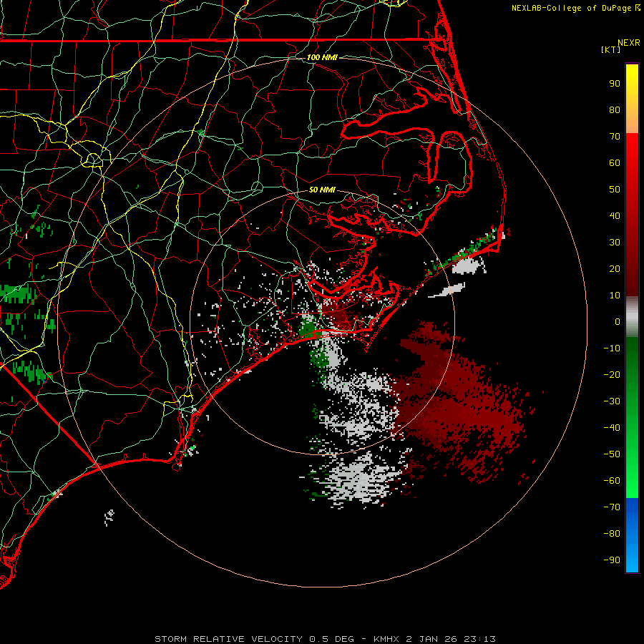Click the 50 value on the velocity scale

[x=615, y=190]
